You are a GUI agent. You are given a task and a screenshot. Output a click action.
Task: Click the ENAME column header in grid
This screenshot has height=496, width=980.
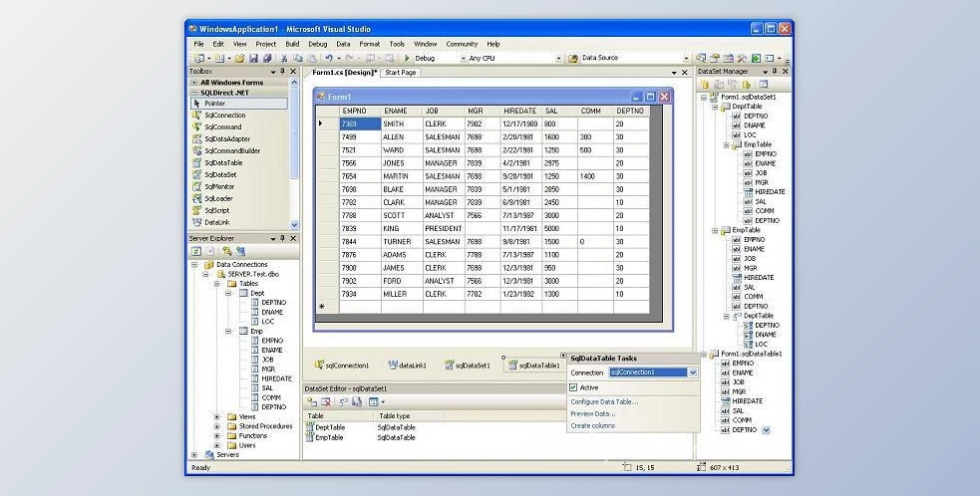401,112
